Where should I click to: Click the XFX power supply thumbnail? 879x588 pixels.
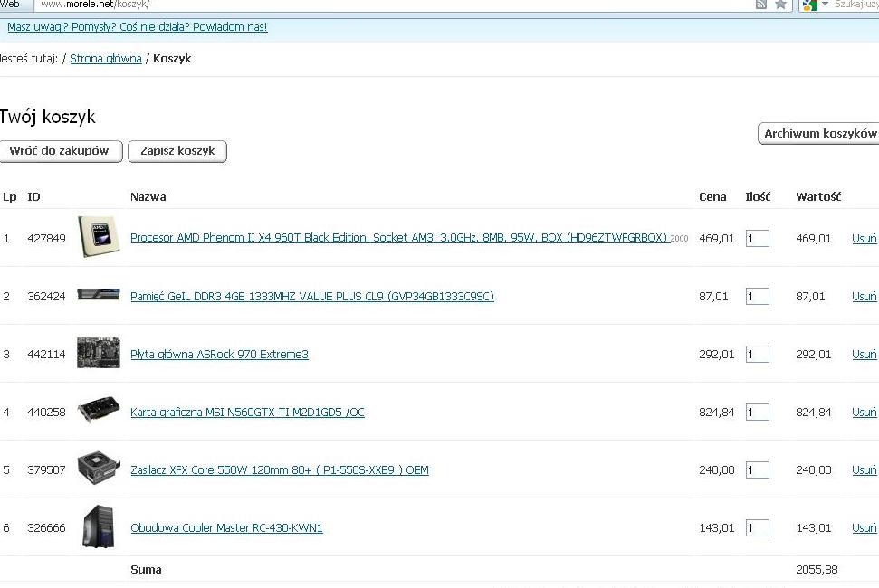coord(99,467)
